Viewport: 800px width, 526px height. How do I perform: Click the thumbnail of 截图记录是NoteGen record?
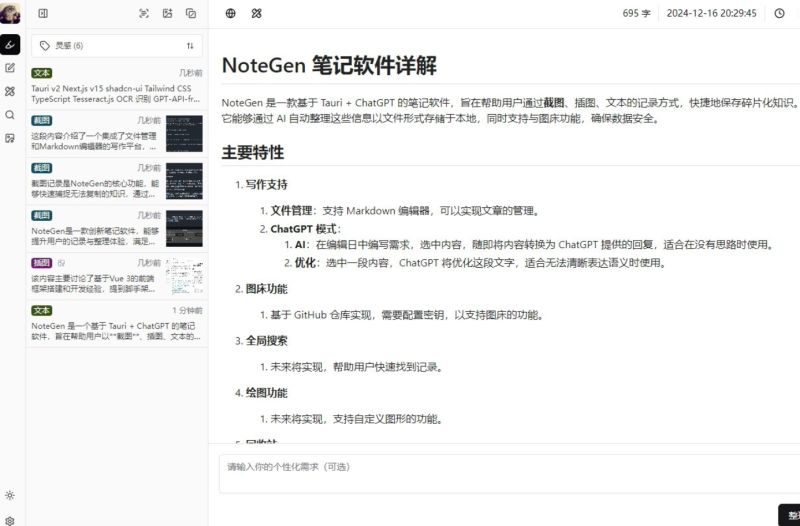point(184,181)
